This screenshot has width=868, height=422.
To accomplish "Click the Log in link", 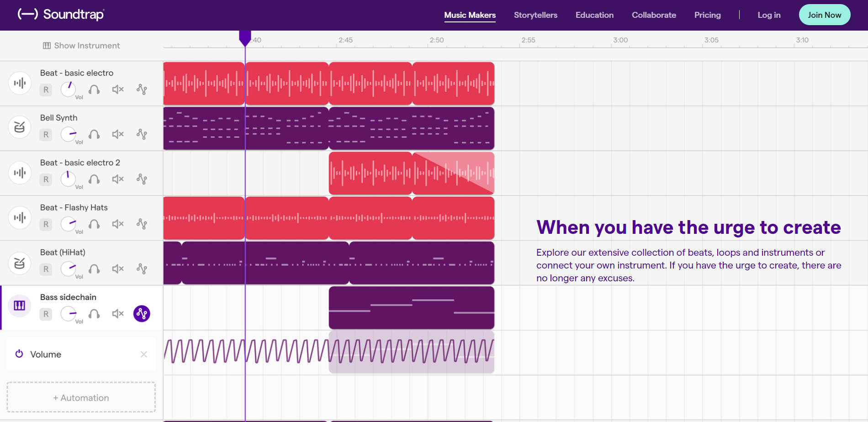I will pos(769,15).
